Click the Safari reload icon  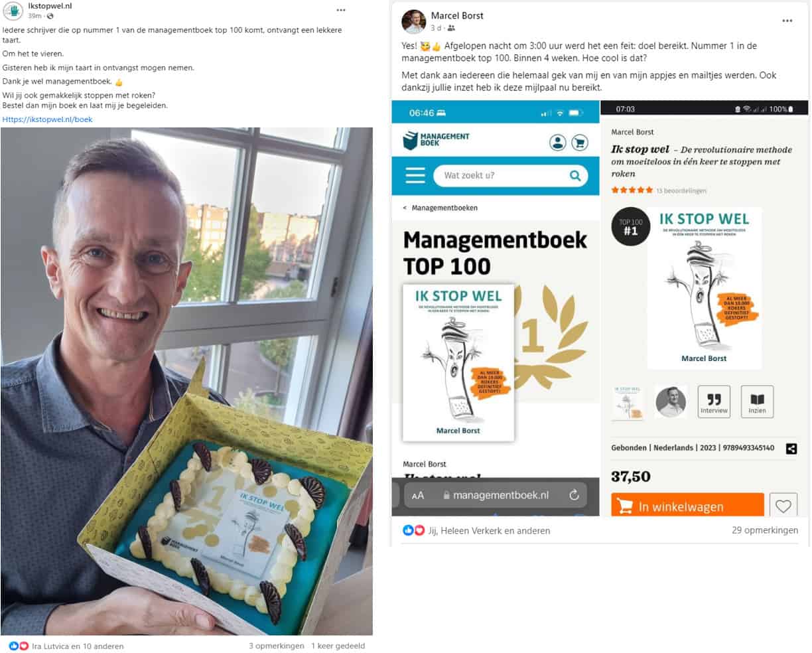coord(574,495)
